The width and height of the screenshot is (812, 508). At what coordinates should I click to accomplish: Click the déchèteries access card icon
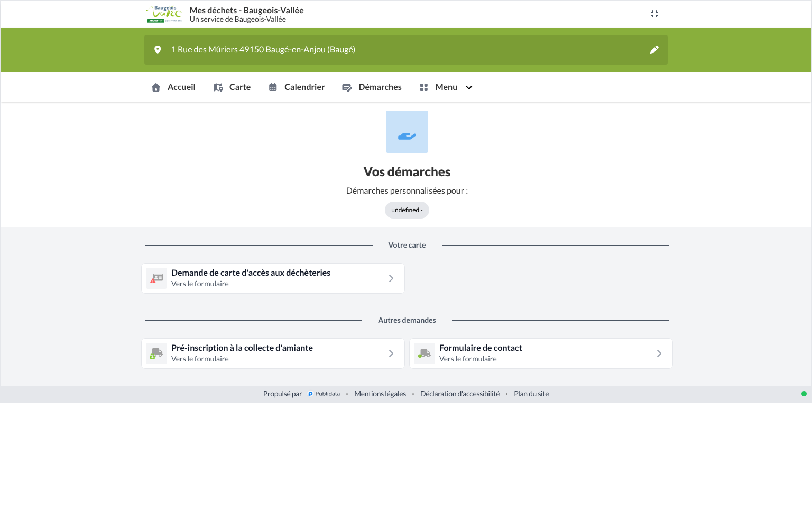156,278
